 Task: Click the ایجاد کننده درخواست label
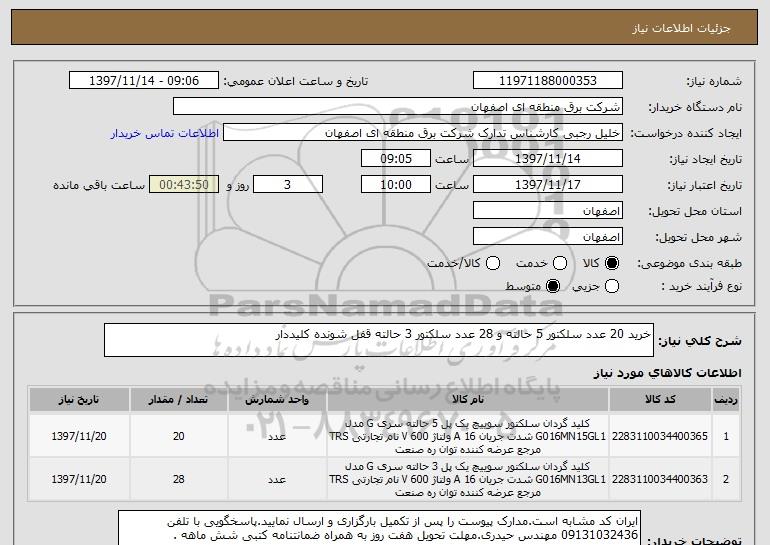(687, 133)
